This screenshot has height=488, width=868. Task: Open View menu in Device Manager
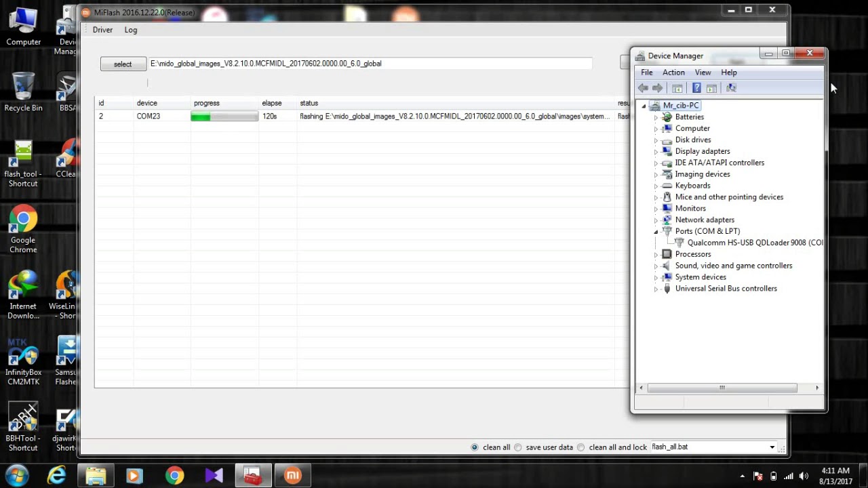[703, 73]
